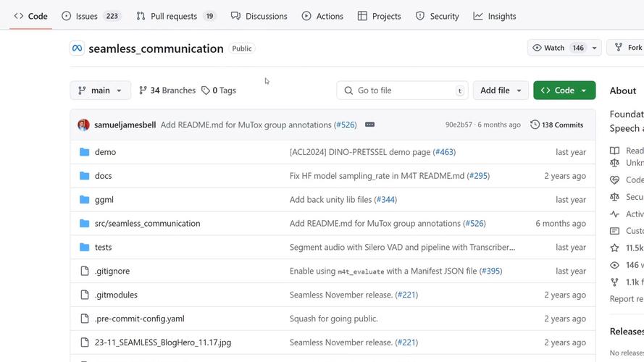644x362 pixels.
Task: View the 34 Branches link
Action: (167, 90)
